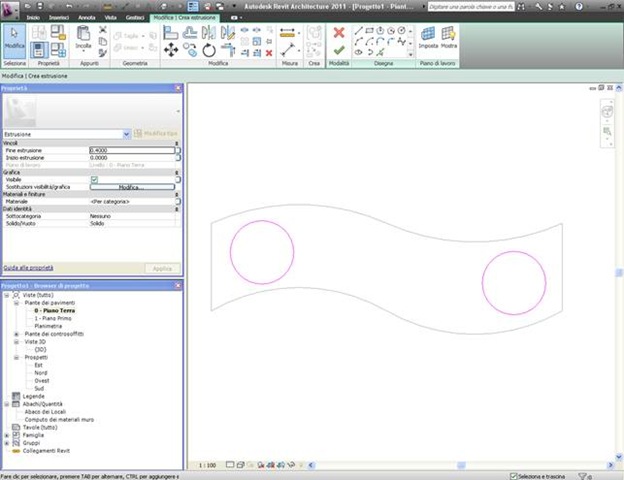Click the Misura dimension tool icon
The image size is (624, 480).
(287, 32)
